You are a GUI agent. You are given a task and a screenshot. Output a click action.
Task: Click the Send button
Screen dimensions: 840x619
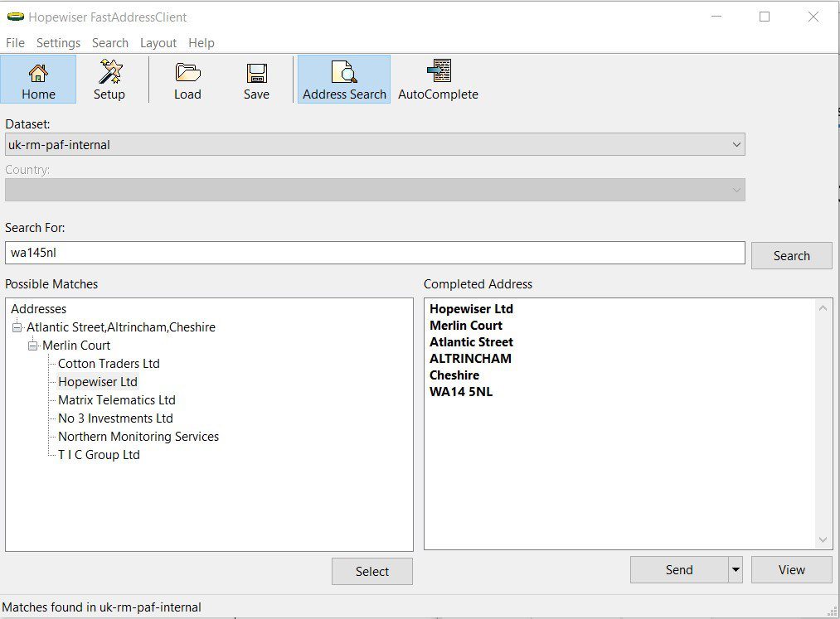[x=679, y=570]
